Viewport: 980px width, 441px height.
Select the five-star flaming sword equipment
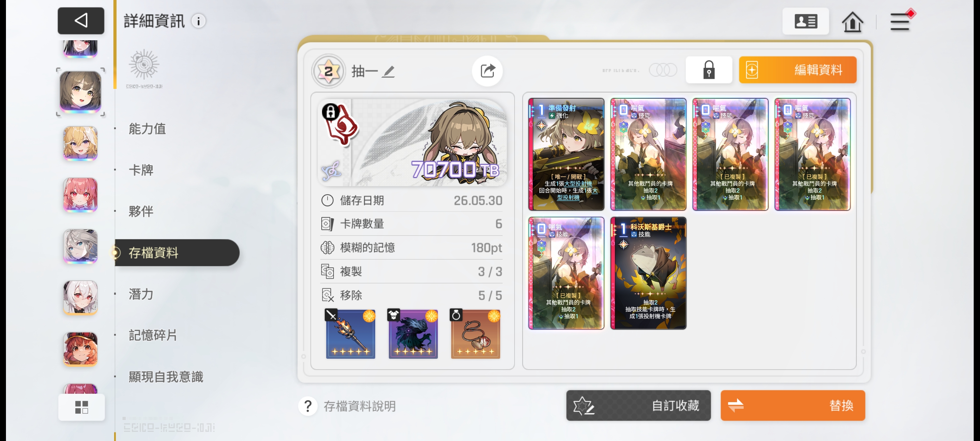(350, 334)
